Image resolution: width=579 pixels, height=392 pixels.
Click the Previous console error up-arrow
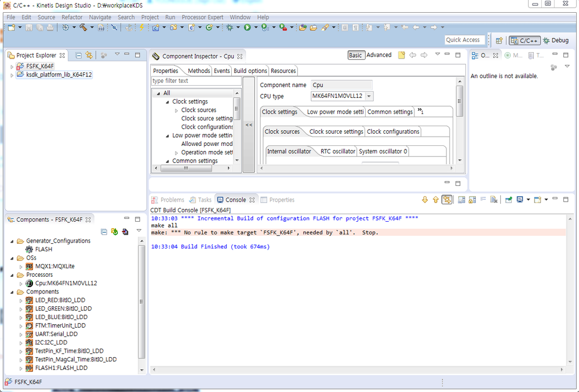click(x=436, y=200)
